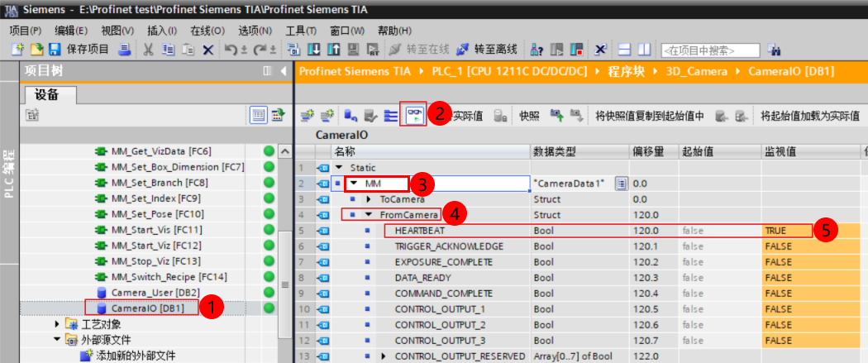
Task: Create a new project via toolbar icon
Action: click(17, 50)
